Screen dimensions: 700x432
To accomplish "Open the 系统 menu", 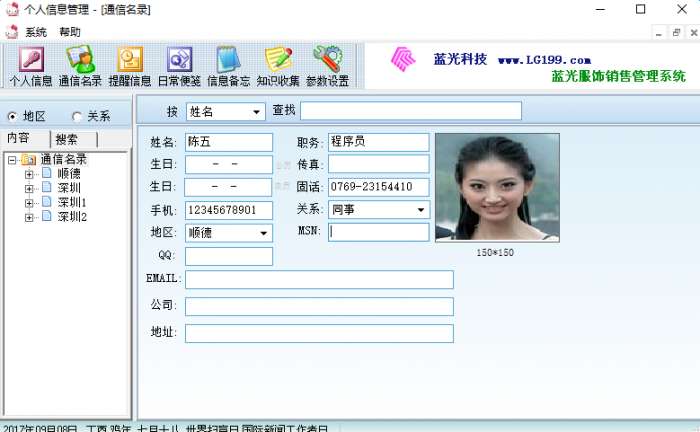I will [x=35, y=32].
